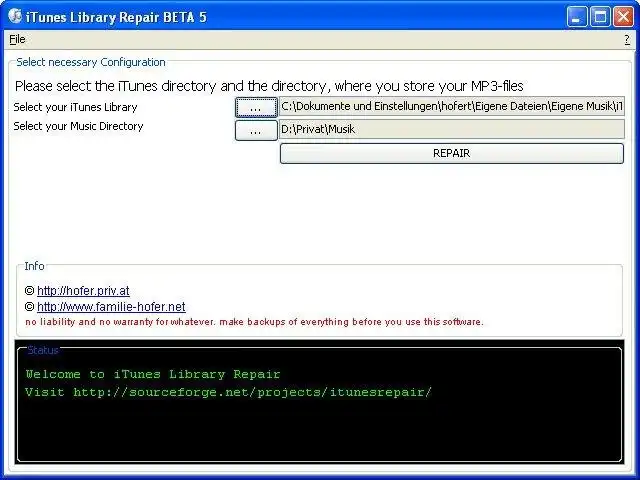Viewport: 640px width, 480px height.
Task: Click the 'Status' group title
Action: 43,350
